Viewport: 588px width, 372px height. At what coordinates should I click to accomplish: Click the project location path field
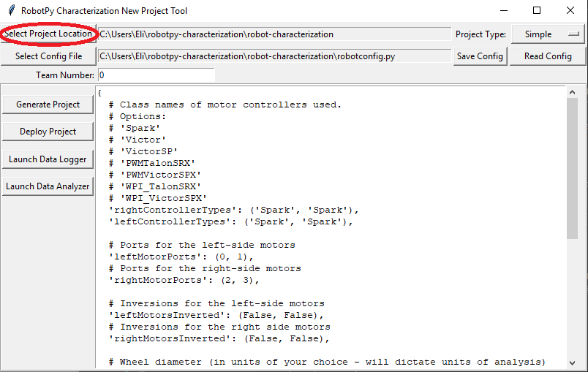pos(274,34)
